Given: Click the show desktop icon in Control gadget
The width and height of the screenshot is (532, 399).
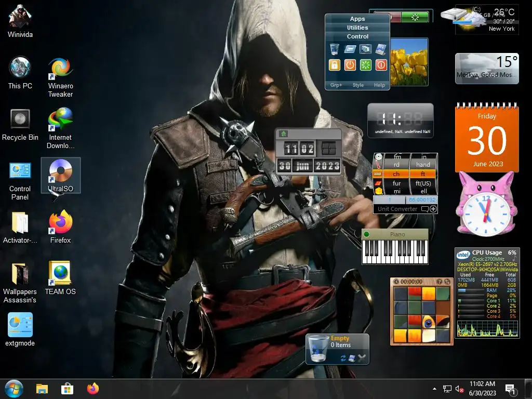Looking at the screenshot, I should pos(381,49).
